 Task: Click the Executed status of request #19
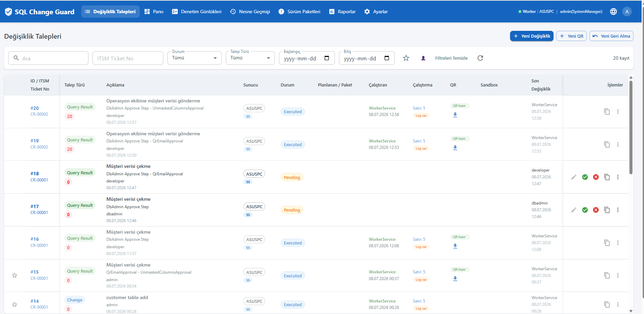(x=293, y=144)
